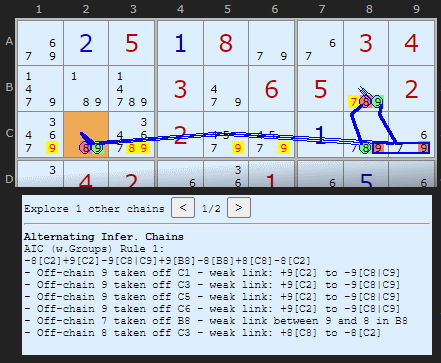
Task: Select cell A6 with candidates 7 and 9
Action: click(x=272, y=43)
